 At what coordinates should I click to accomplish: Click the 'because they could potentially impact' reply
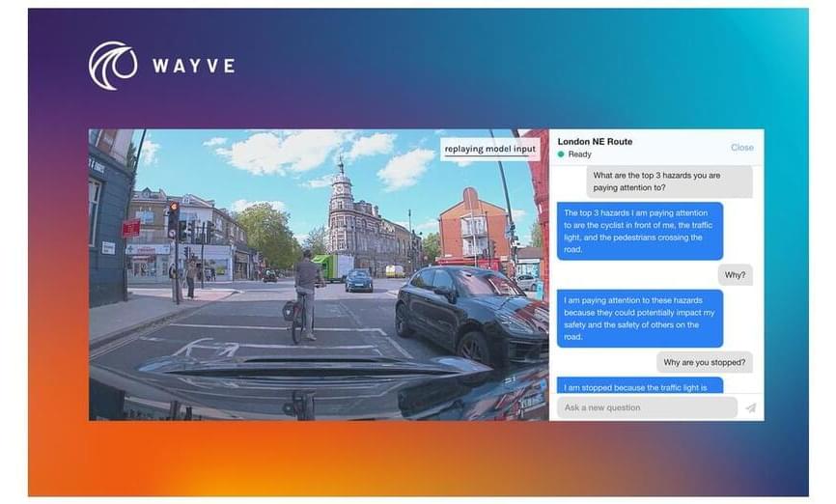pyautogui.click(x=640, y=319)
